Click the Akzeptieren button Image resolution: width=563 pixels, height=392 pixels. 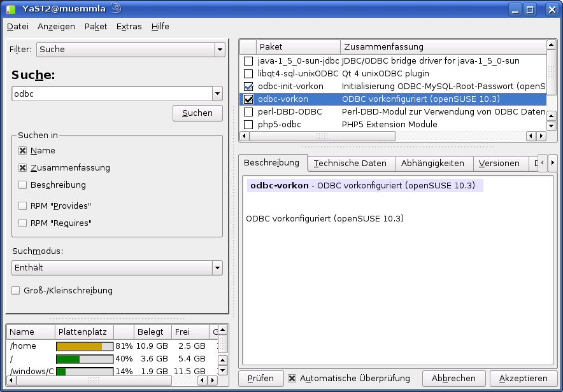point(523,378)
